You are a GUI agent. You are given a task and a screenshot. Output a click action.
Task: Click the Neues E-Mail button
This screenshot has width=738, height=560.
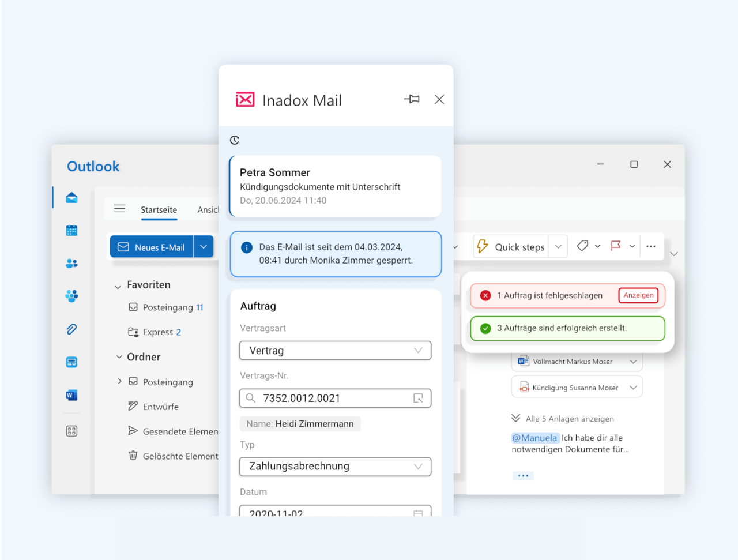tap(152, 247)
